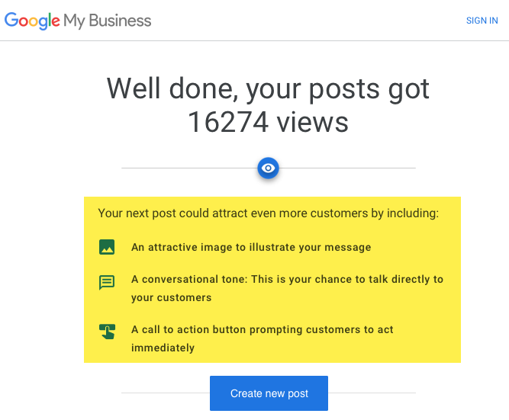Select the green chat message icon

(x=107, y=282)
